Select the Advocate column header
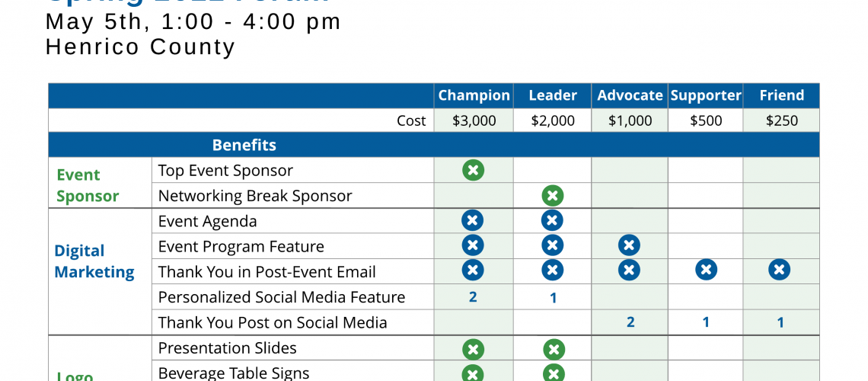 coord(630,95)
